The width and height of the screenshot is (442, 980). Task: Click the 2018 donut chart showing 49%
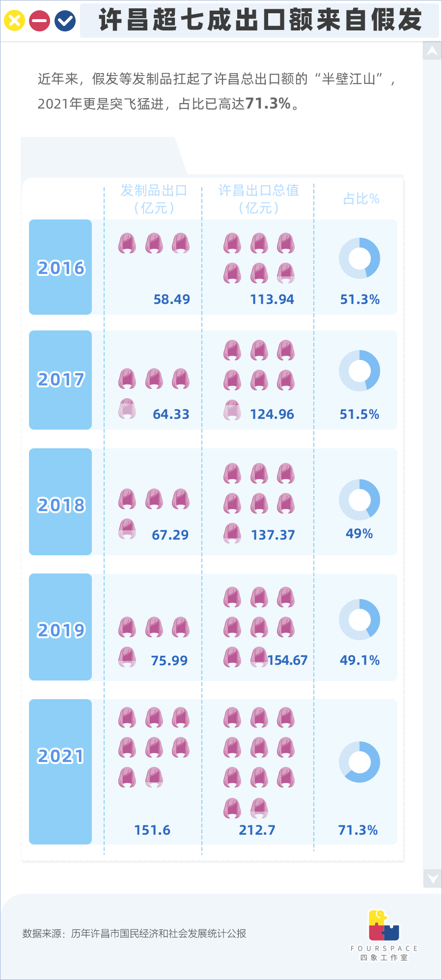point(359,500)
